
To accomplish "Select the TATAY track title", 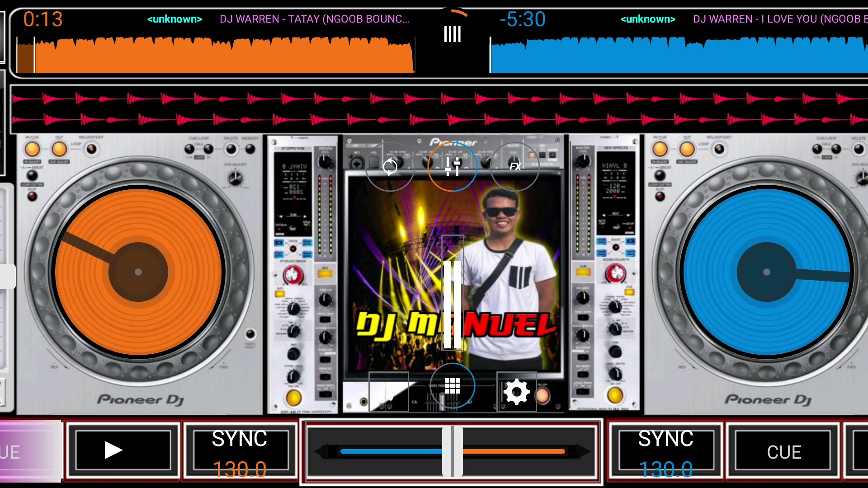I will [315, 19].
